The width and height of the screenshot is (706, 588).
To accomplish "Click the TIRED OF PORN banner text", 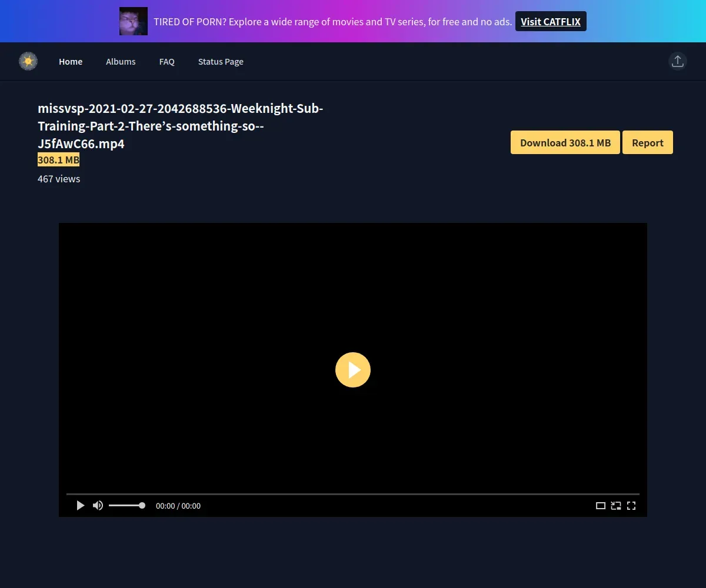I will click(332, 22).
